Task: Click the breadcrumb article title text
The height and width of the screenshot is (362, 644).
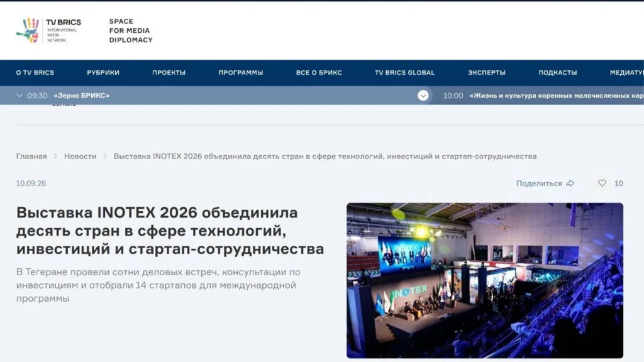Action: (x=325, y=156)
